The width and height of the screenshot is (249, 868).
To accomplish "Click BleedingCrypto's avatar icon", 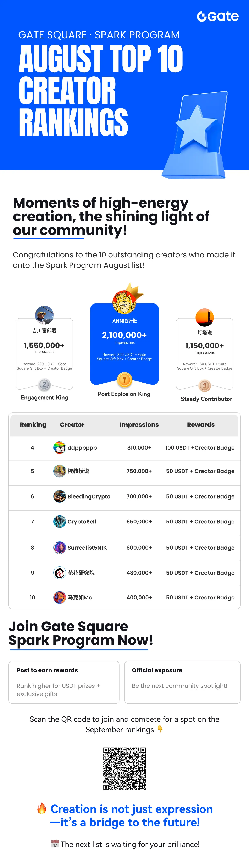I will [x=60, y=496].
